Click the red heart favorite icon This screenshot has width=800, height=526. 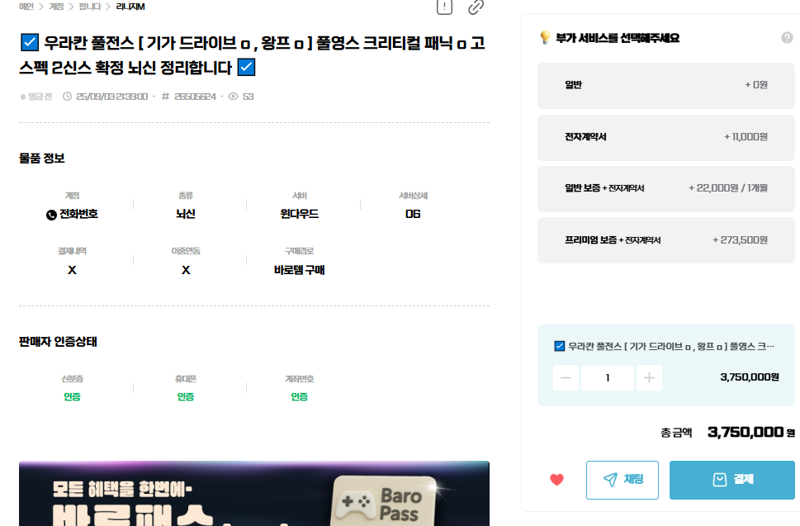tap(557, 480)
